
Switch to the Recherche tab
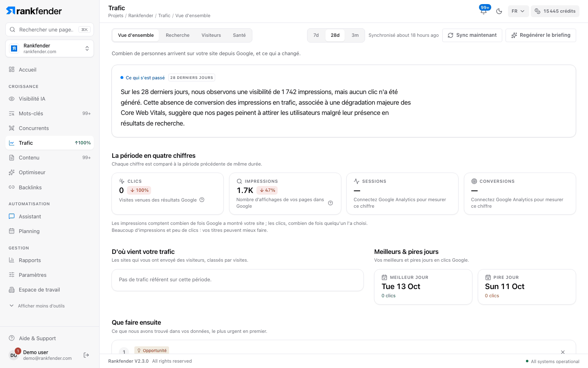[x=178, y=35]
